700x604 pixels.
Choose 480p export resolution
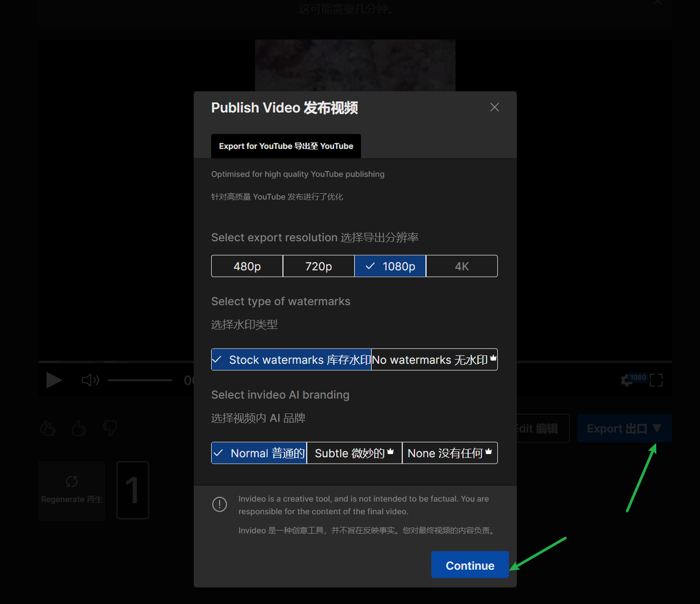click(x=247, y=266)
